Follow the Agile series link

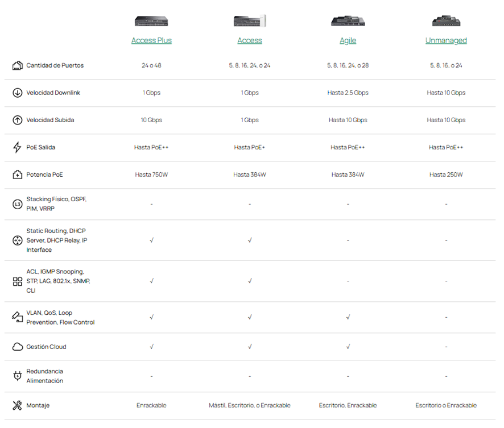pos(348,40)
